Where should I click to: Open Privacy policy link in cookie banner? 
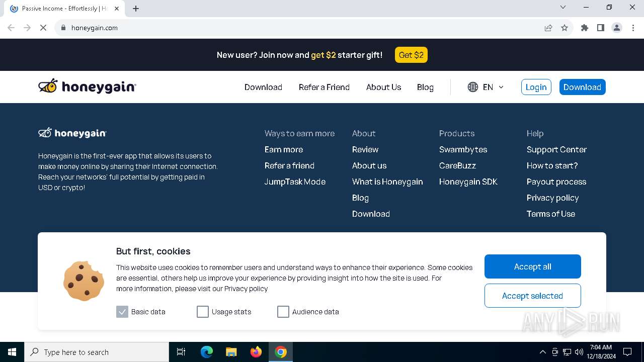(x=246, y=289)
